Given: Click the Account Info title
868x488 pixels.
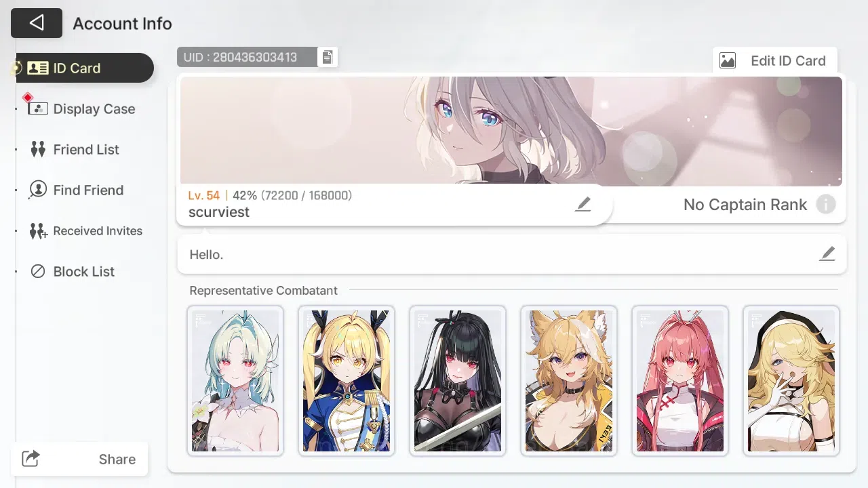Looking at the screenshot, I should [x=122, y=24].
